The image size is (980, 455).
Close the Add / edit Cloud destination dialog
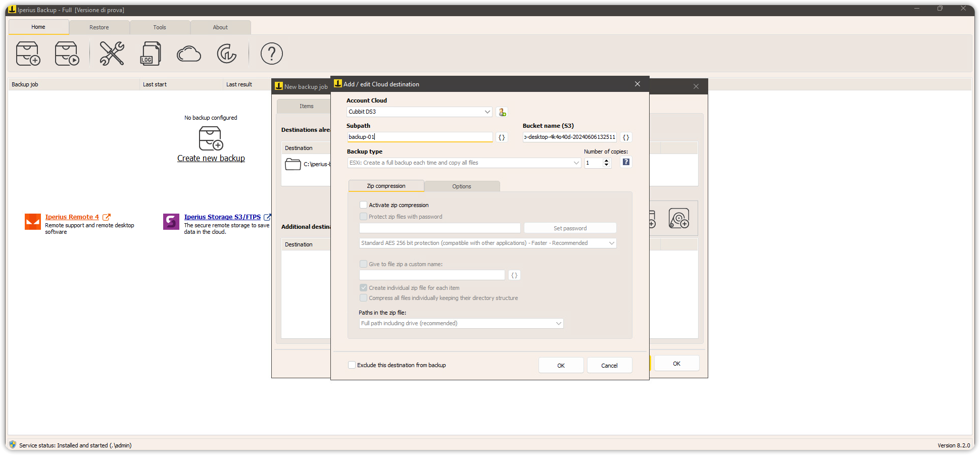coord(638,84)
